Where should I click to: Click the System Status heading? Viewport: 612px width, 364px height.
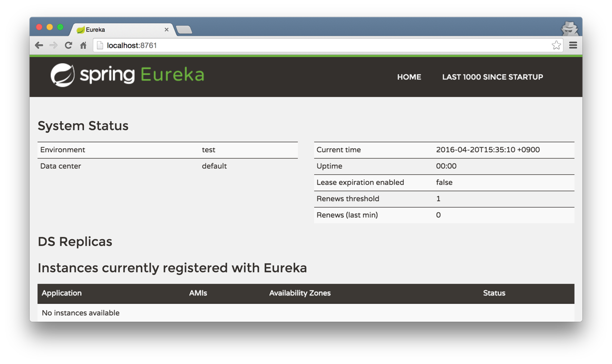[83, 126]
